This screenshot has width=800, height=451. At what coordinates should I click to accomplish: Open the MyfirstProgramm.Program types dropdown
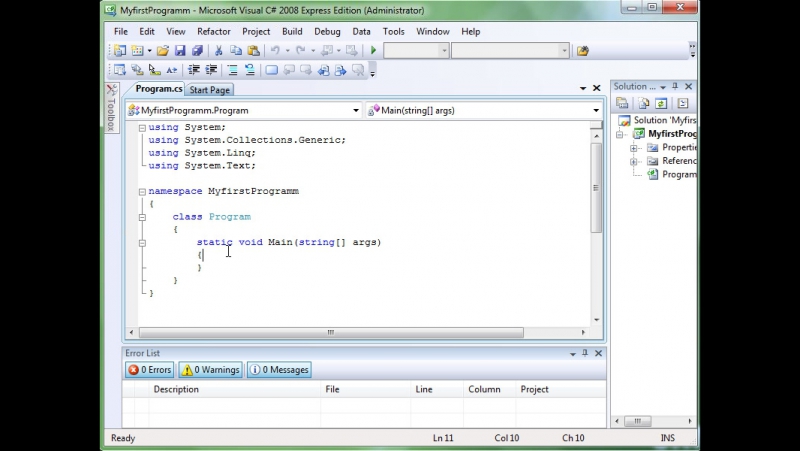coord(356,111)
